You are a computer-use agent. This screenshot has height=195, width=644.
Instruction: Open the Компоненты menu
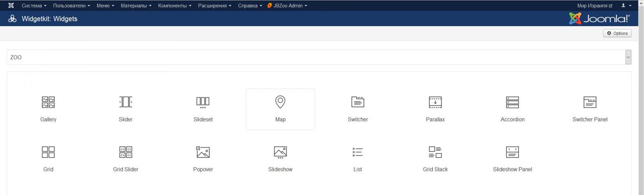(174, 6)
